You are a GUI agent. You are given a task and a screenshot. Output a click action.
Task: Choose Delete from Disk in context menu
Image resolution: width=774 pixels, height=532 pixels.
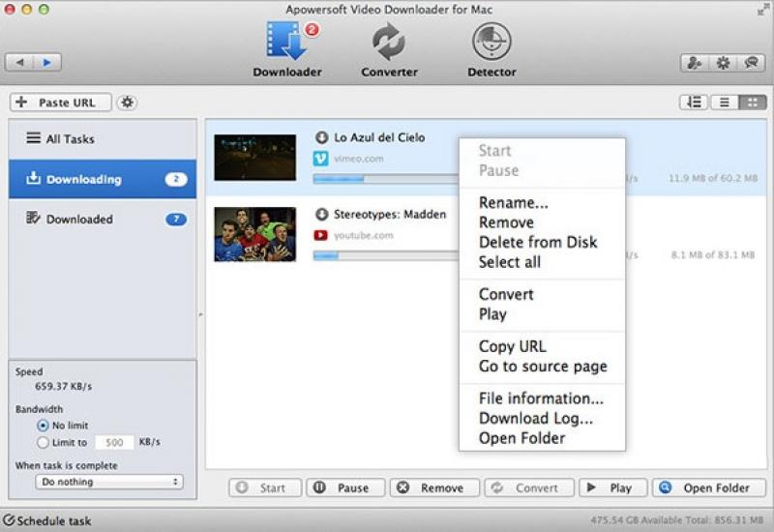(542, 242)
